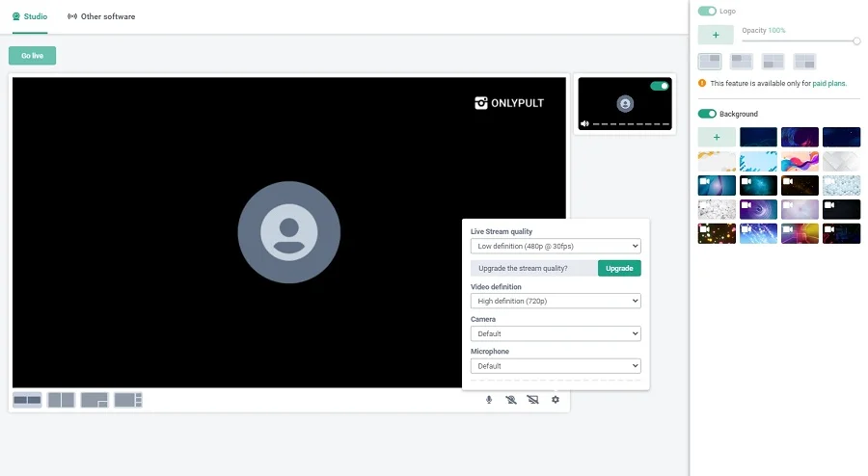Open the Live Stream quality dropdown
This screenshot has height=476, width=868.
pos(556,247)
